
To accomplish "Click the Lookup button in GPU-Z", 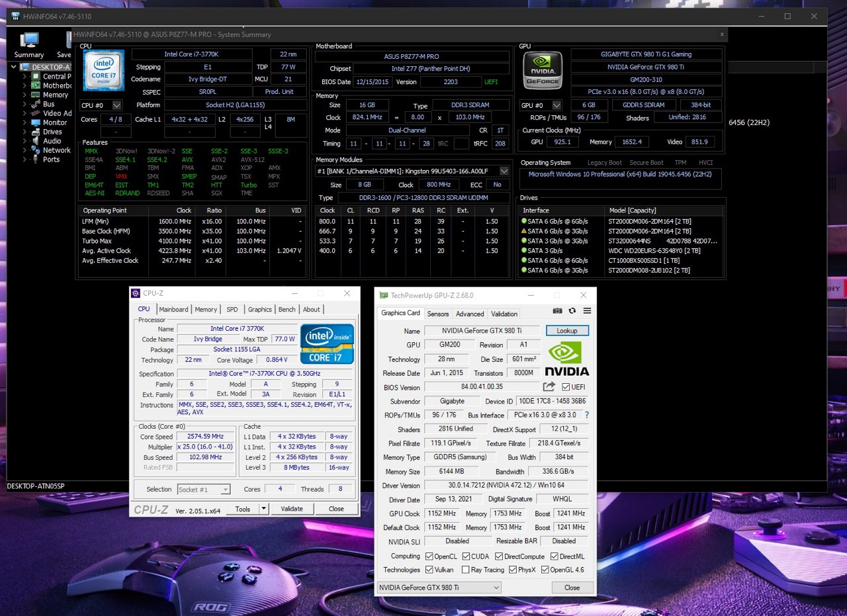I will pos(566,330).
